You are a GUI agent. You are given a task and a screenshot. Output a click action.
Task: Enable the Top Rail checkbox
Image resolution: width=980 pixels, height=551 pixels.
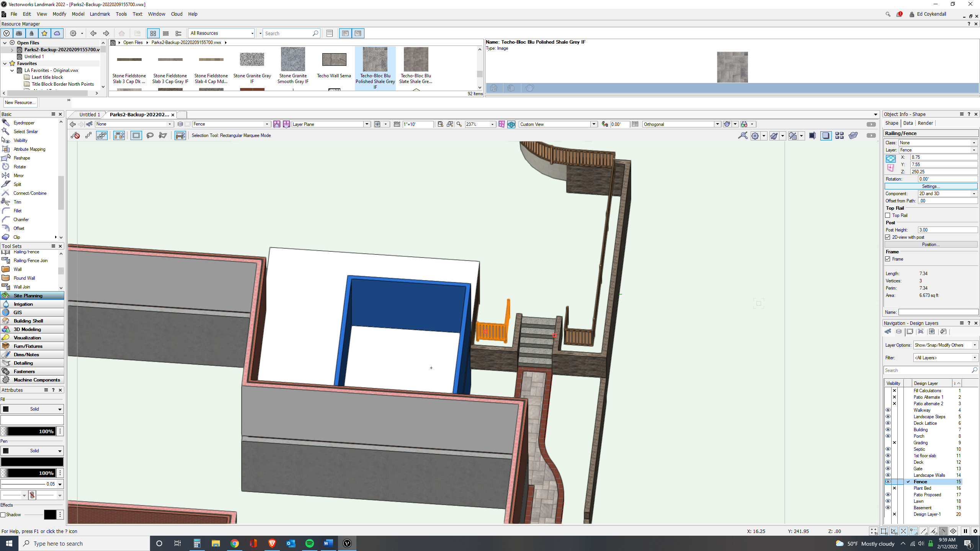pyautogui.click(x=888, y=215)
